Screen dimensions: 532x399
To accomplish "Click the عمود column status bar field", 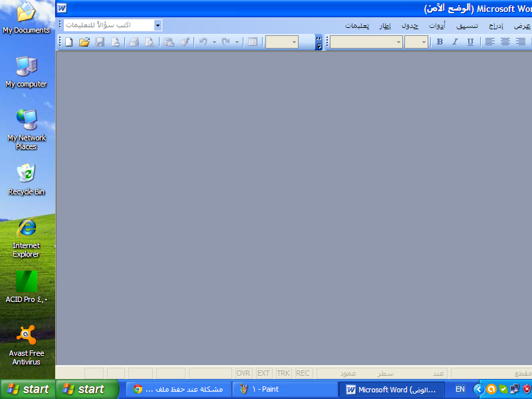I will pyautogui.click(x=348, y=374).
